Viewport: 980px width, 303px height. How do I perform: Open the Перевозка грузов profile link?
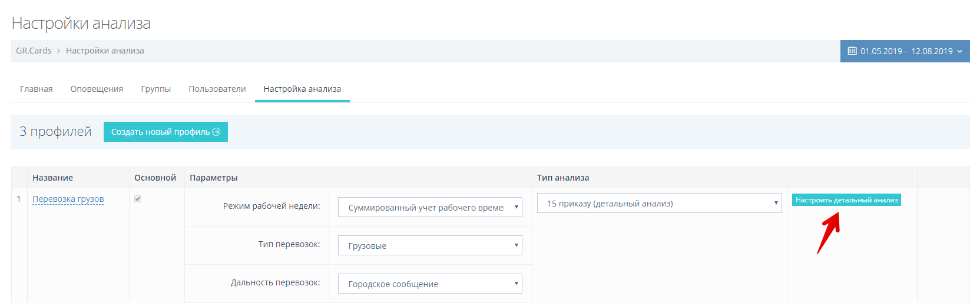[68, 199]
